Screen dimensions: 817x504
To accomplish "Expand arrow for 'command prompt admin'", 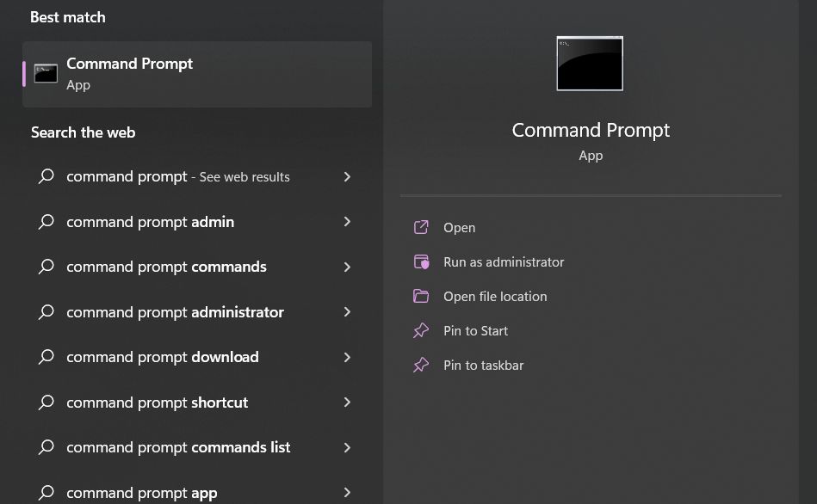I will pos(347,222).
